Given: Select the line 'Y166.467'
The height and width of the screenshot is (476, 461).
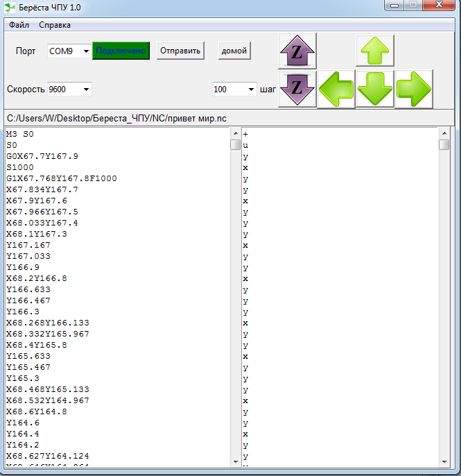Looking at the screenshot, I should 28,300.
